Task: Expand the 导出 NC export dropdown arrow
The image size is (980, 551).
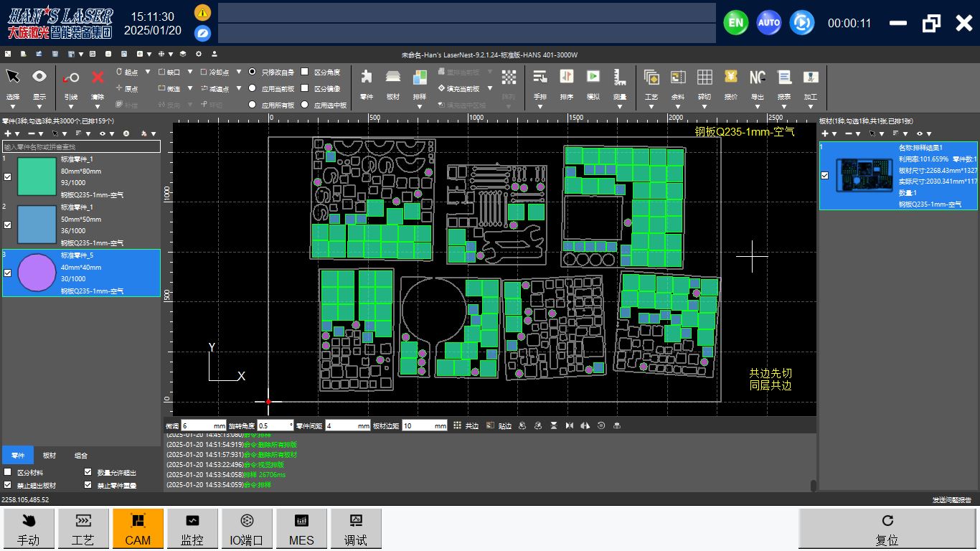Action: 757,108
